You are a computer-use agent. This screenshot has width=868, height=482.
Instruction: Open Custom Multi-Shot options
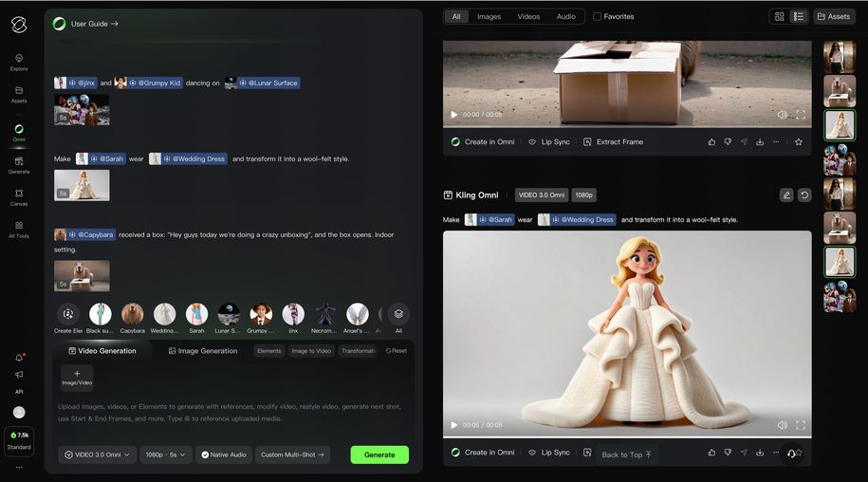[292, 454]
